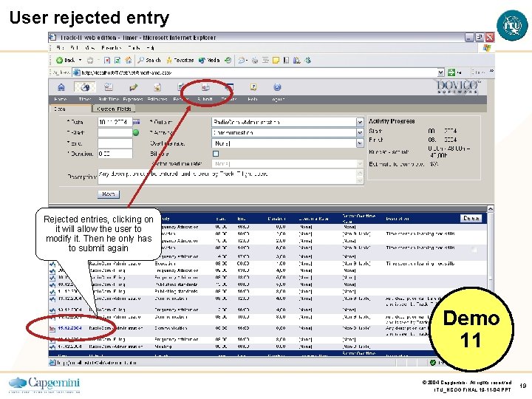Open Media pane in IE toolbar
The height and width of the screenshot is (399, 532).
[209, 61]
